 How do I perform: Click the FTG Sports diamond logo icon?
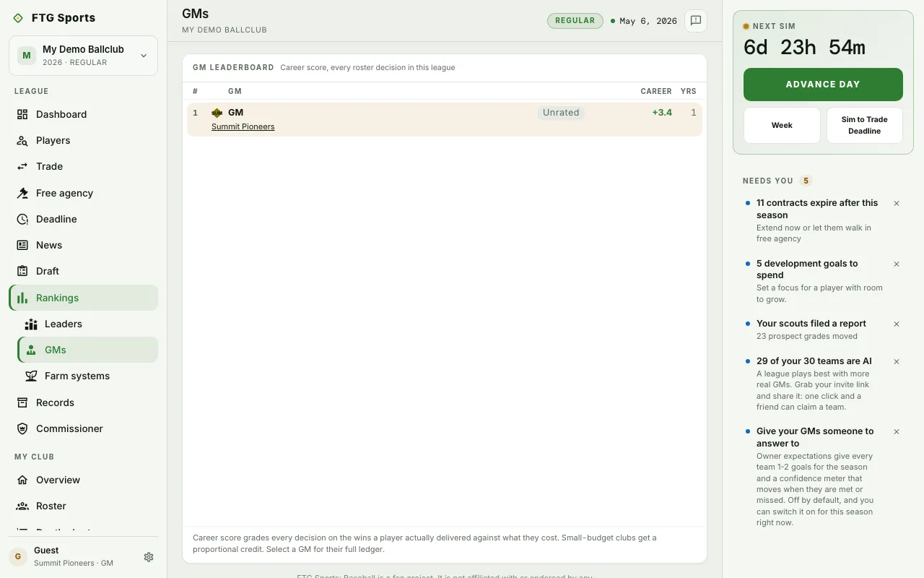(18, 18)
